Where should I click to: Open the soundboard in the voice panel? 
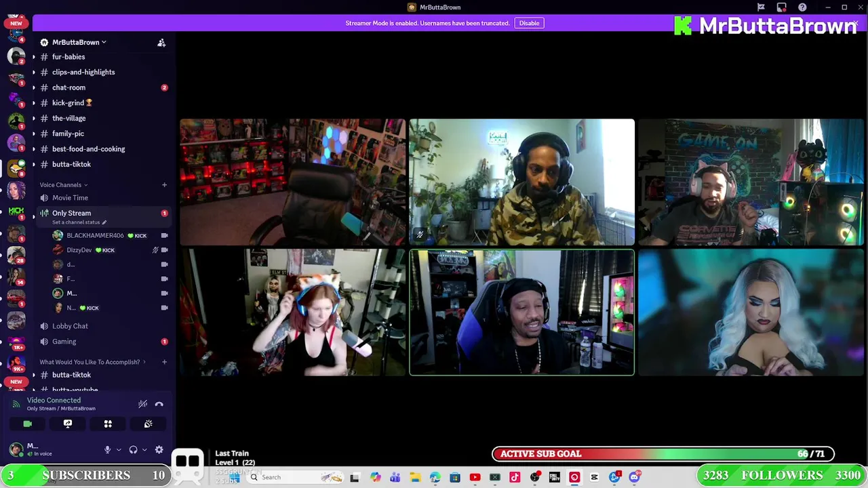[148, 424]
